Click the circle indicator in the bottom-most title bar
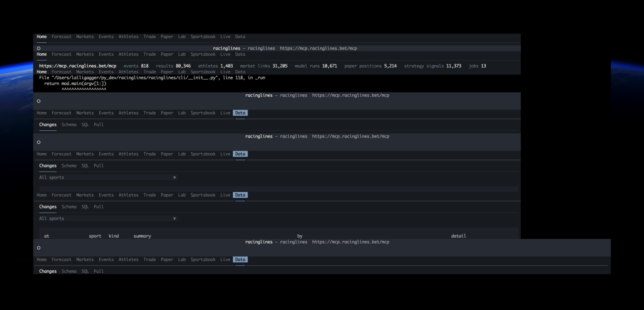The height and width of the screenshot is (310, 644). tap(39, 248)
